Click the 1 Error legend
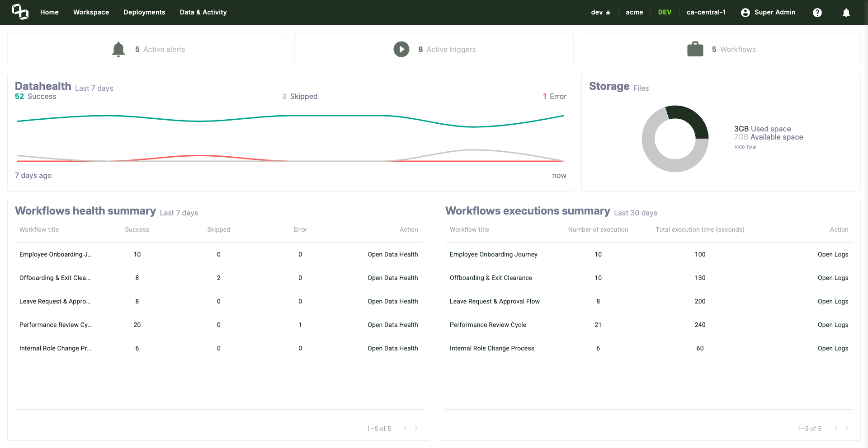The height and width of the screenshot is (448, 868). 555,96
